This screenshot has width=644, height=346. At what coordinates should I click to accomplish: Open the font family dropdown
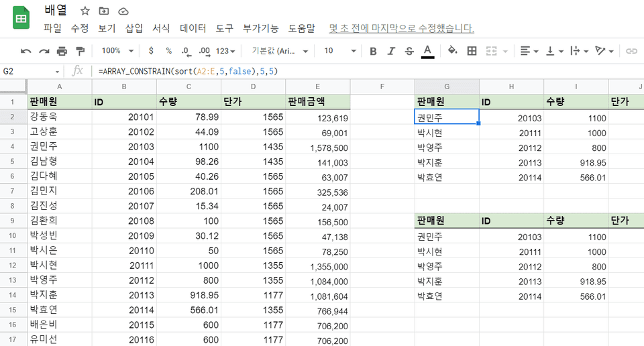[x=280, y=51]
